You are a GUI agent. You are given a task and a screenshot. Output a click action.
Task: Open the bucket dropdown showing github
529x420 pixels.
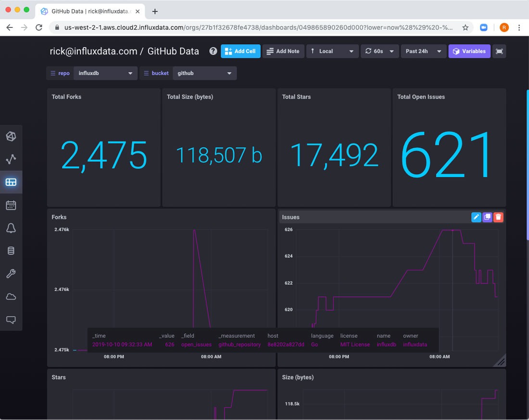point(204,73)
